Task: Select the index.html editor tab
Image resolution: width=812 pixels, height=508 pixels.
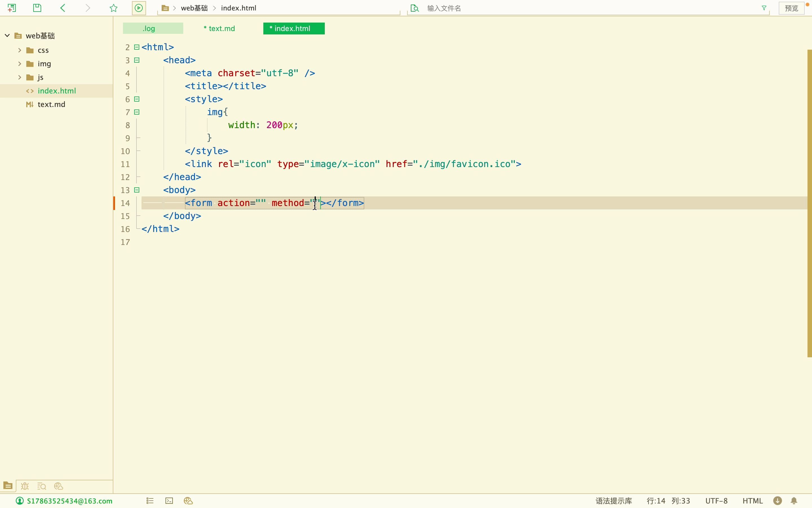Action: (294, 29)
